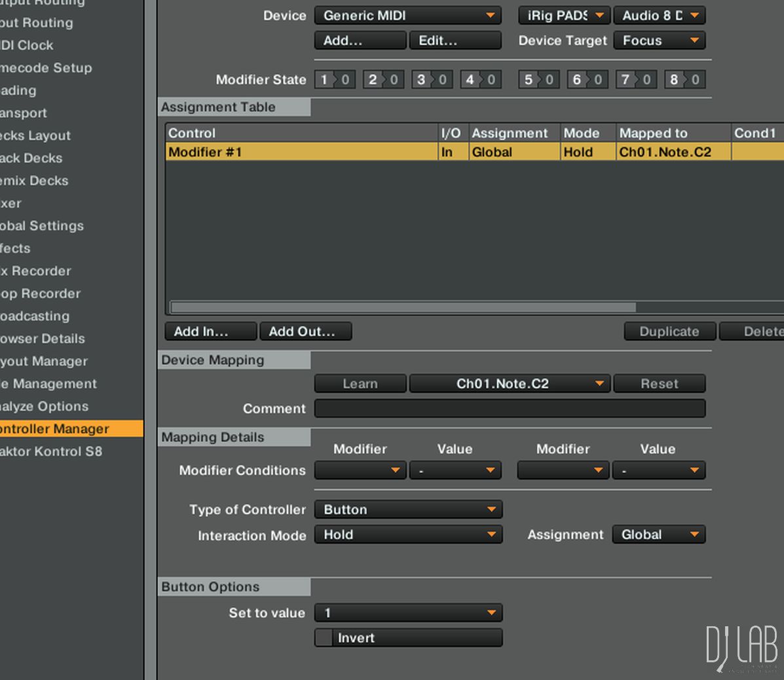Click the Duplicate button

pos(669,331)
